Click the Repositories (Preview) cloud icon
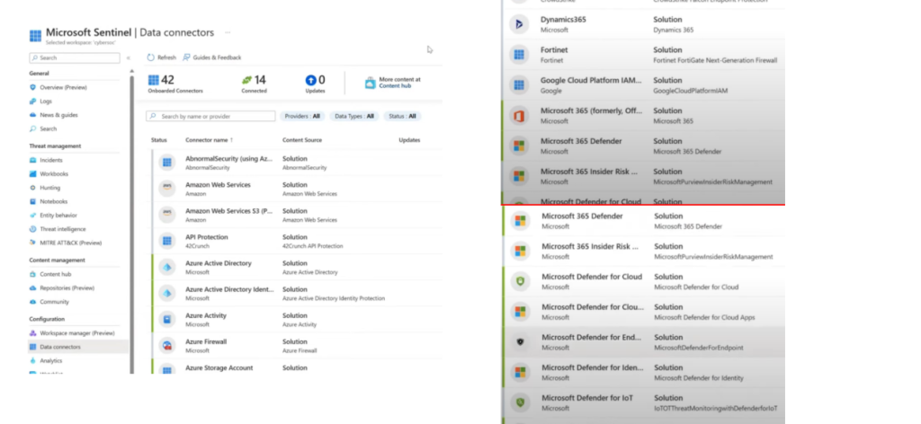 33,288
